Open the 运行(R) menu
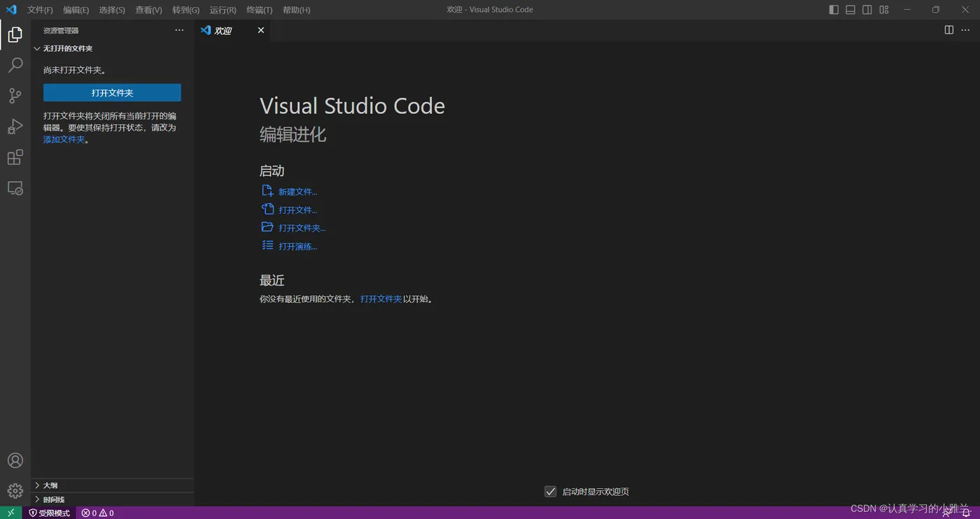Viewport: 980px width, 519px height. (223, 10)
